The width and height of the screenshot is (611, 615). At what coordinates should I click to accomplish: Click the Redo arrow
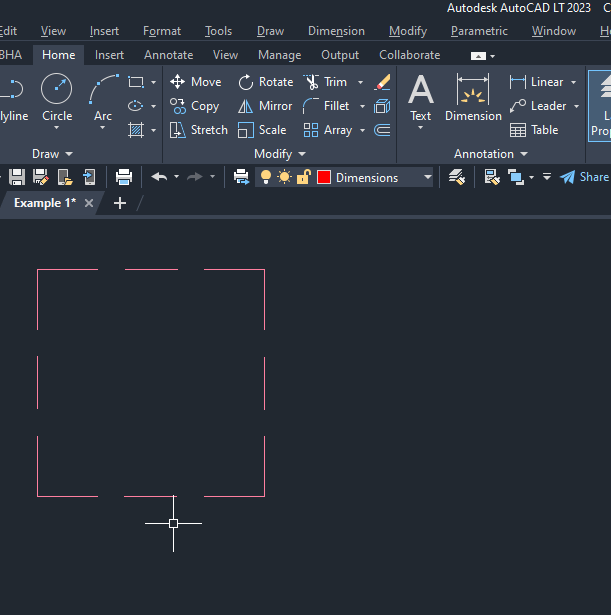coord(195,177)
